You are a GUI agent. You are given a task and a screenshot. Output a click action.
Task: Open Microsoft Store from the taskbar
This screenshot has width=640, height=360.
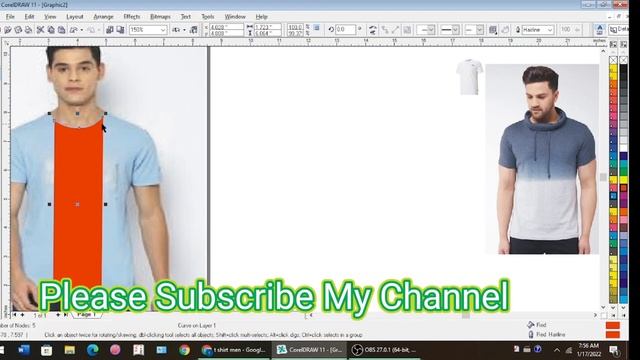coord(47,350)
